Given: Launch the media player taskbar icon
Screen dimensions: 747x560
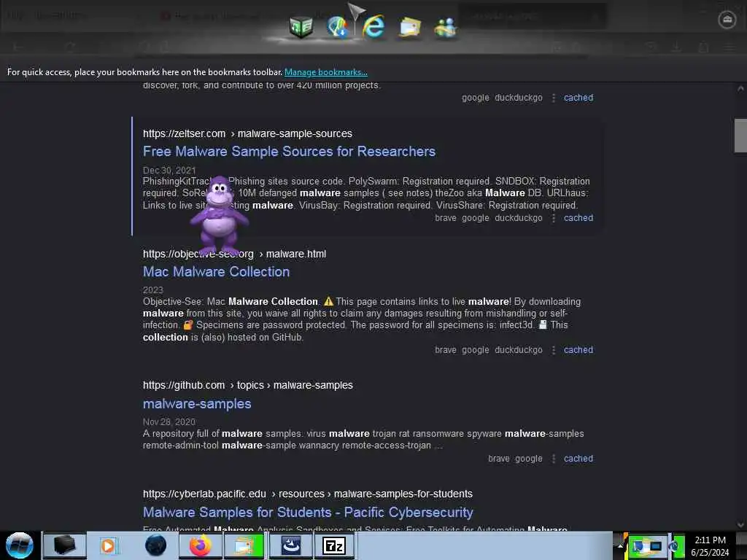Looking at the screenshot, I should coord(108,545).
